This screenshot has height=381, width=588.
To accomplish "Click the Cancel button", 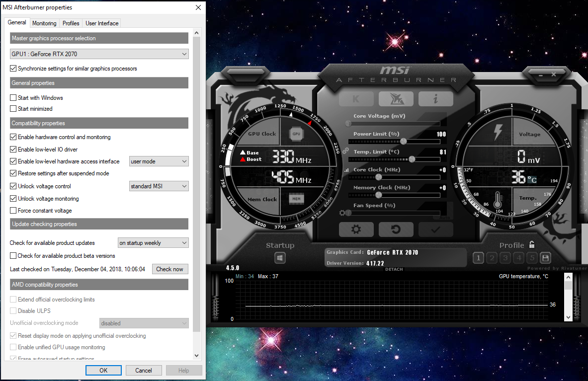I will coord(144,370).
